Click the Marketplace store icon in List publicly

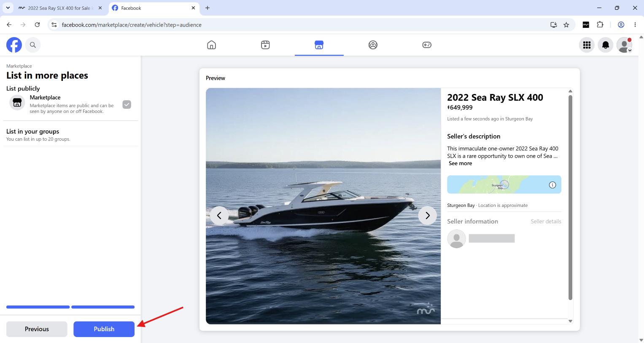pyautogui.click(x=17, y=102)
